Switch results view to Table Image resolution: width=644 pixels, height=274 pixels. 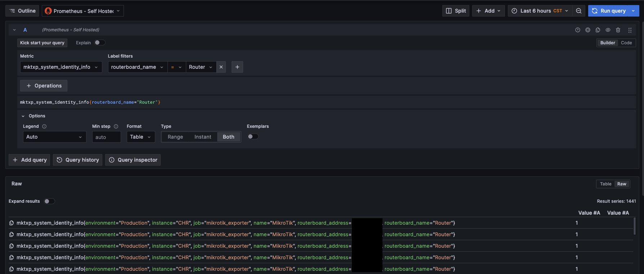[605, 184]
